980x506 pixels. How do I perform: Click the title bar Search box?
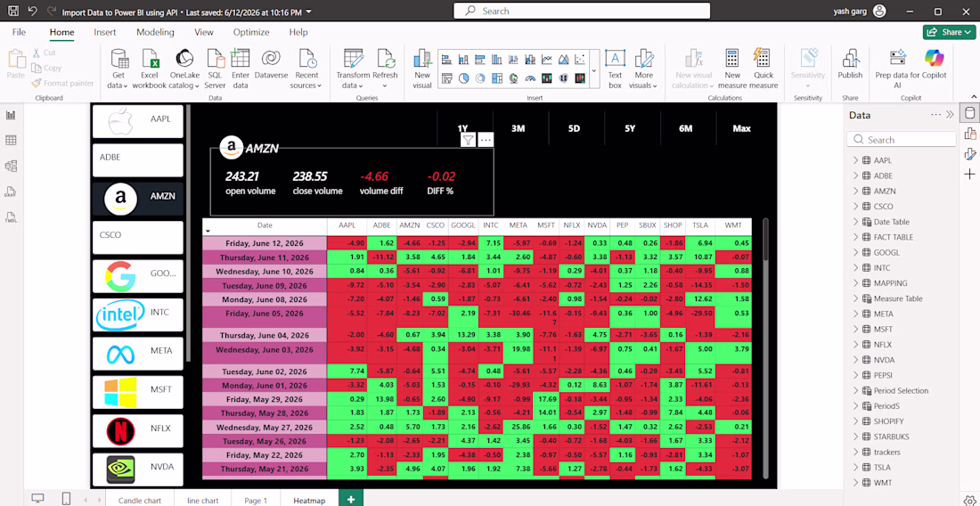pos(581,12)
